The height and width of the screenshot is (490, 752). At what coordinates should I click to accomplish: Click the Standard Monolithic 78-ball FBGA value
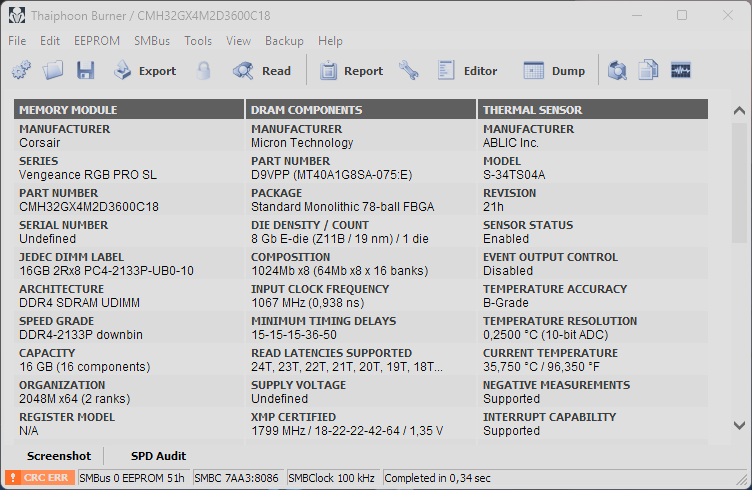(342, 207)
